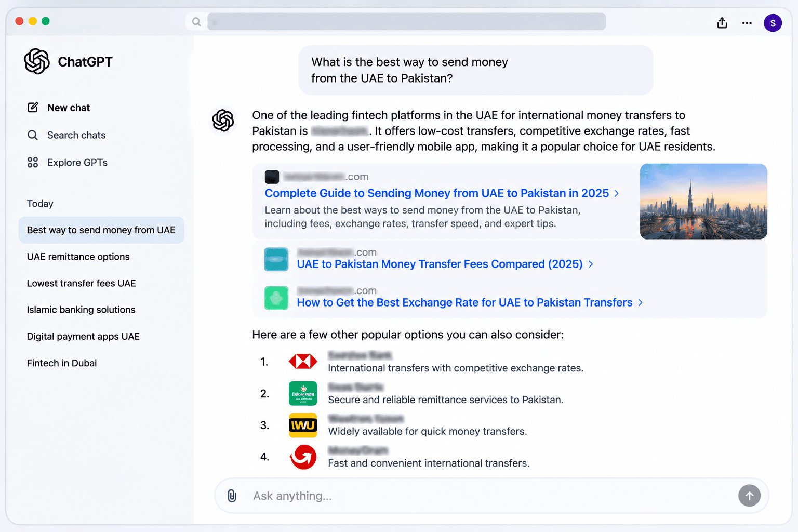Open Explore GPTs
The image size is (798, 532).
coord(68,163)
